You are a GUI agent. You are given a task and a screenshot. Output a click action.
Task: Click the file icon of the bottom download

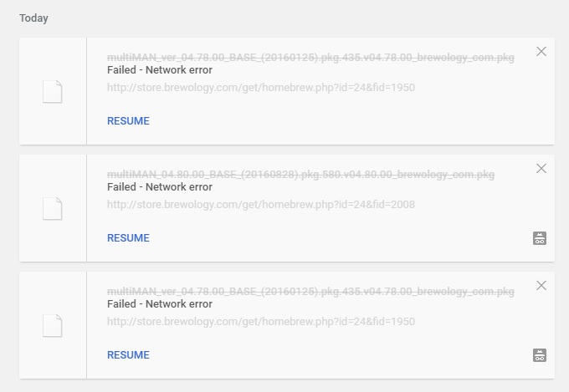(53, 325)
